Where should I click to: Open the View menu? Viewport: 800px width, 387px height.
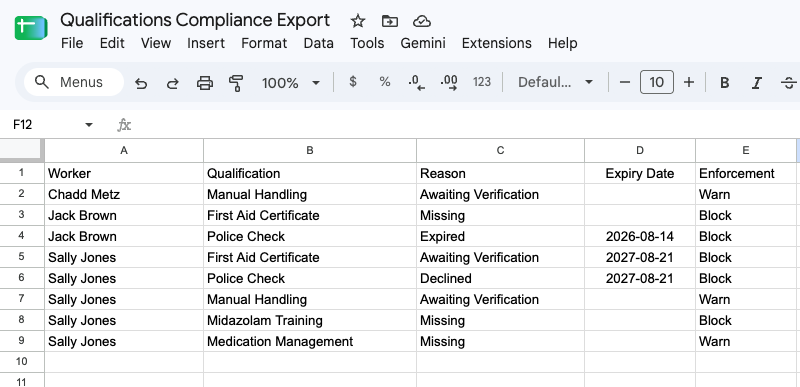[x=156, y=43]
